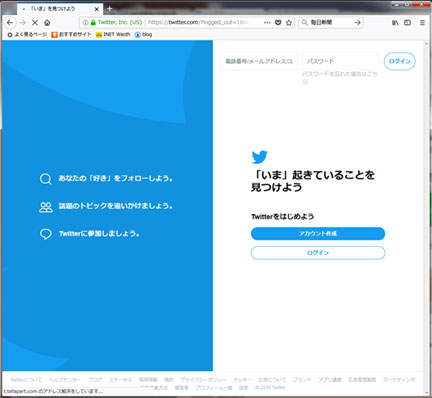The image size is (432, 398).
Task: Click the page vertical scrollbar
Action: pyautogui.click(x=426, y=217)
